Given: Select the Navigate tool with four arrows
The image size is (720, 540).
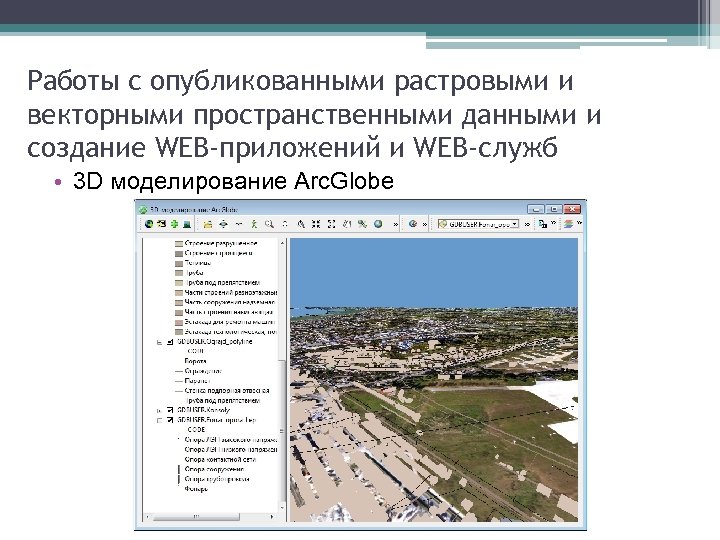Looking at the screenshot, I should click(224, 224).
